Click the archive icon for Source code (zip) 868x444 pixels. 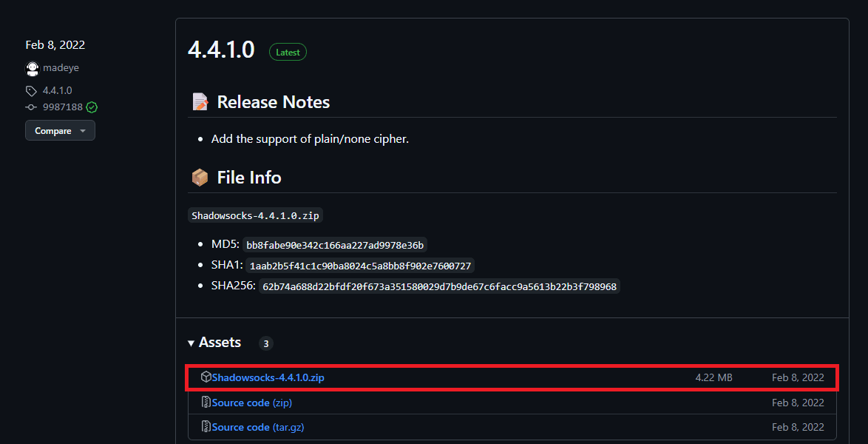(206, 402)
